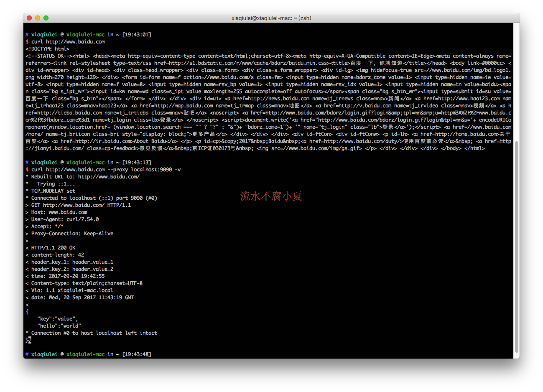Click the terminal cursor block after closing brace
The image size is (543, 392).
point(30,340)
